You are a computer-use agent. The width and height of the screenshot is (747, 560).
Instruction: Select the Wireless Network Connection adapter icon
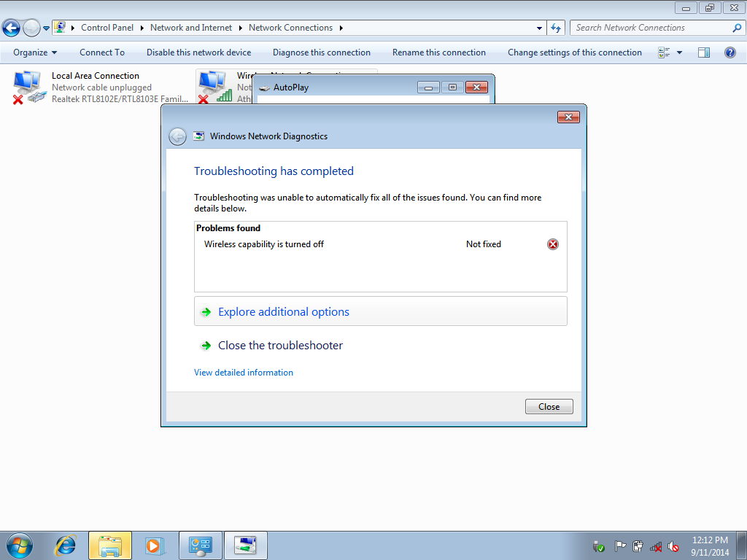click(x=215, y=87)
